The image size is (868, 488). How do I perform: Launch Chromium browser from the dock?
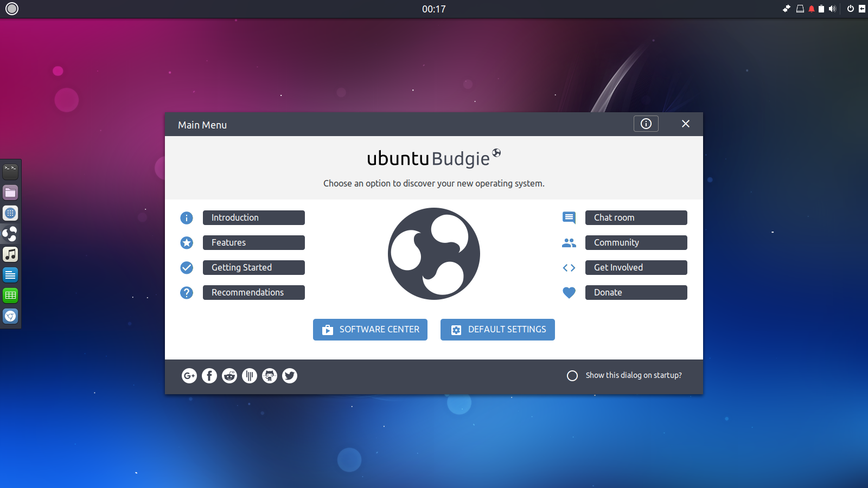click(10, 316)
